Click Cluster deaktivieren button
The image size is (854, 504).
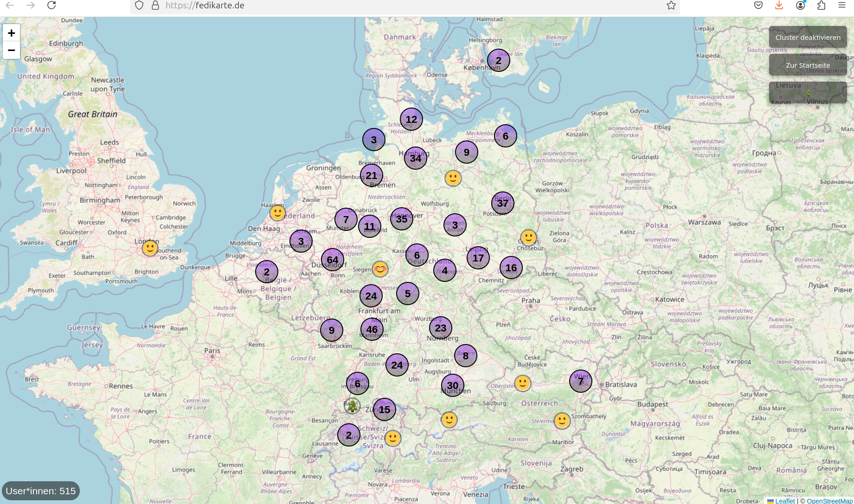808,38
